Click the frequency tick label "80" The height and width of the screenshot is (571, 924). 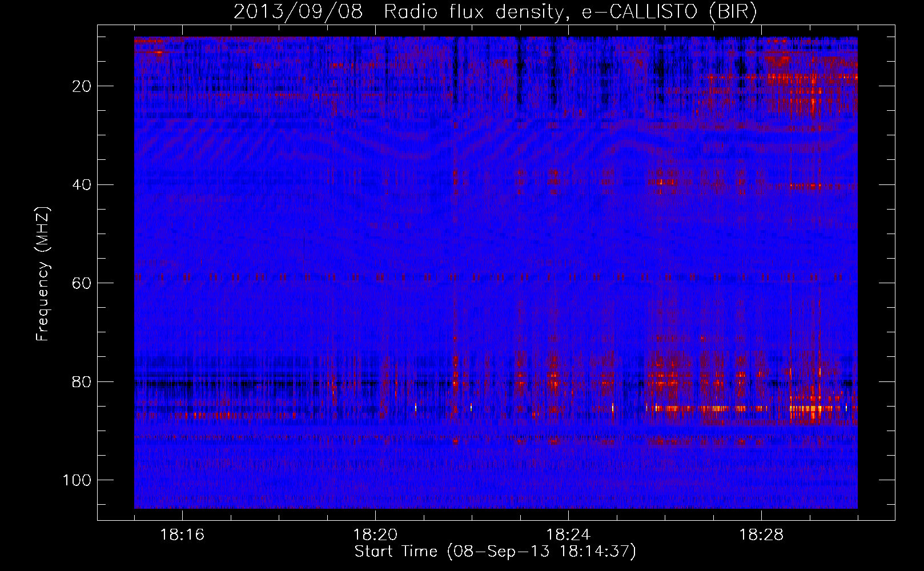[x=82, y=381]
